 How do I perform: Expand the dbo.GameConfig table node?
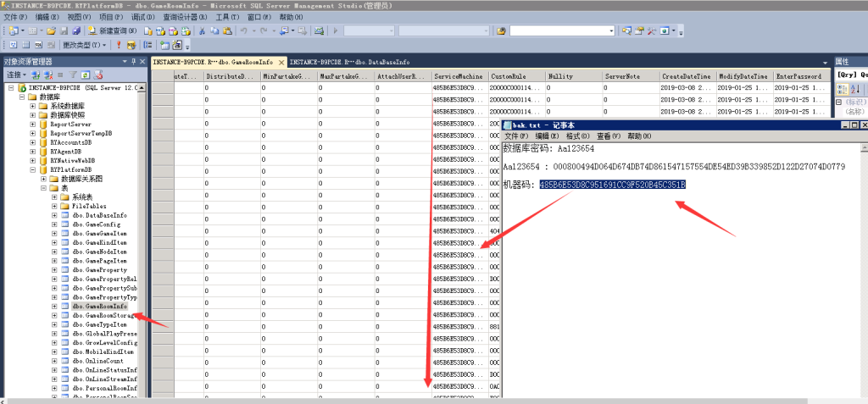54,224
